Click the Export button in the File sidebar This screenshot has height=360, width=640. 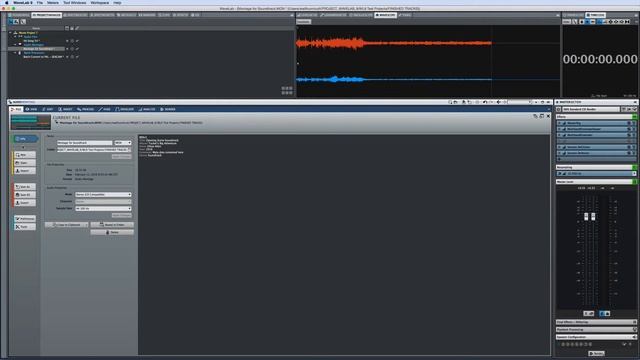pyautogui.click(x=25, y=202)
